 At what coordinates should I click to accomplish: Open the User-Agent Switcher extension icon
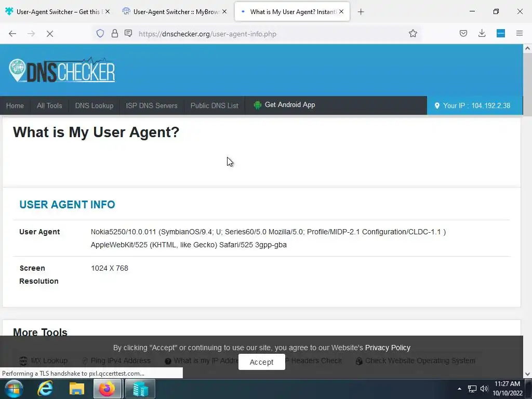click(501, 33)
